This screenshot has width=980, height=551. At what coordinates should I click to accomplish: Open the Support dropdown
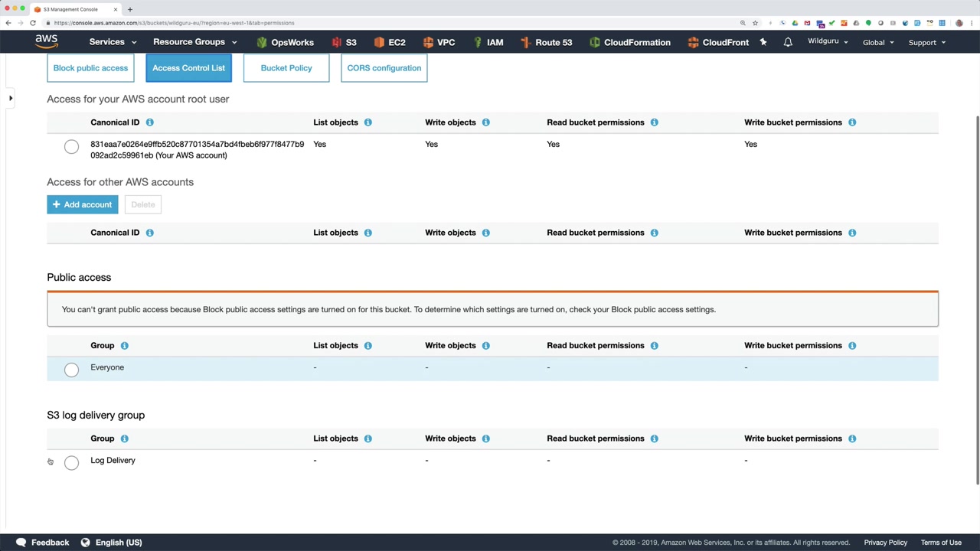[x=927, y=42]
